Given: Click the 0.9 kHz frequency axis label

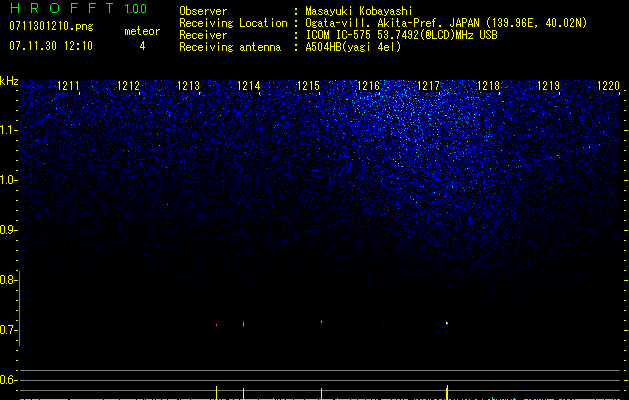Looking at the screenshot, I should click(8, 230).
